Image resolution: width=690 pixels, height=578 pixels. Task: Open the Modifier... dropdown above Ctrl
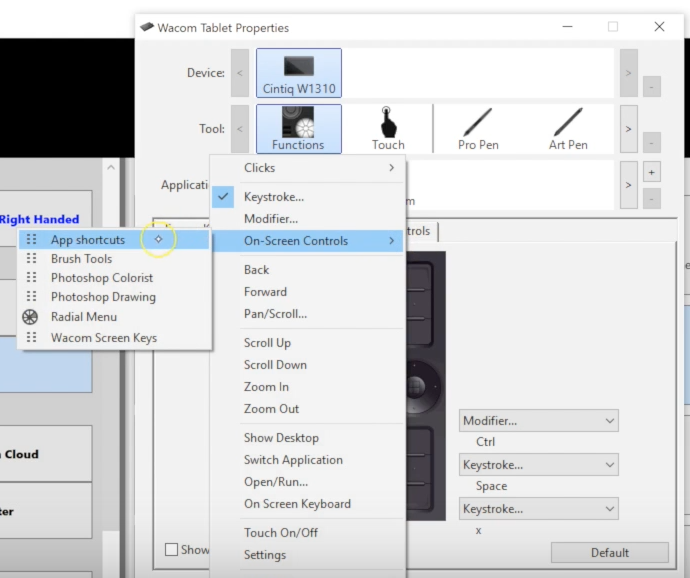[x=538, y=421]
